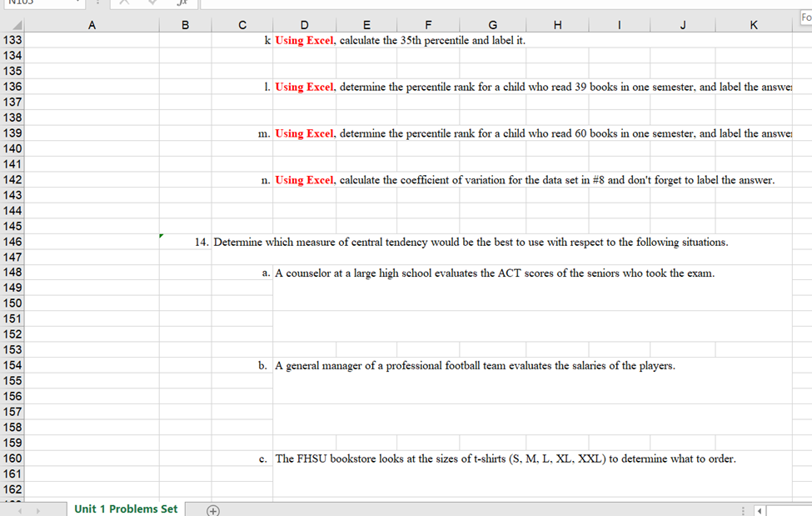Select row 142 header
Image resolution: width=812 pixels, height=516 pixels.
pyautogui.click(x=12, y=180)
